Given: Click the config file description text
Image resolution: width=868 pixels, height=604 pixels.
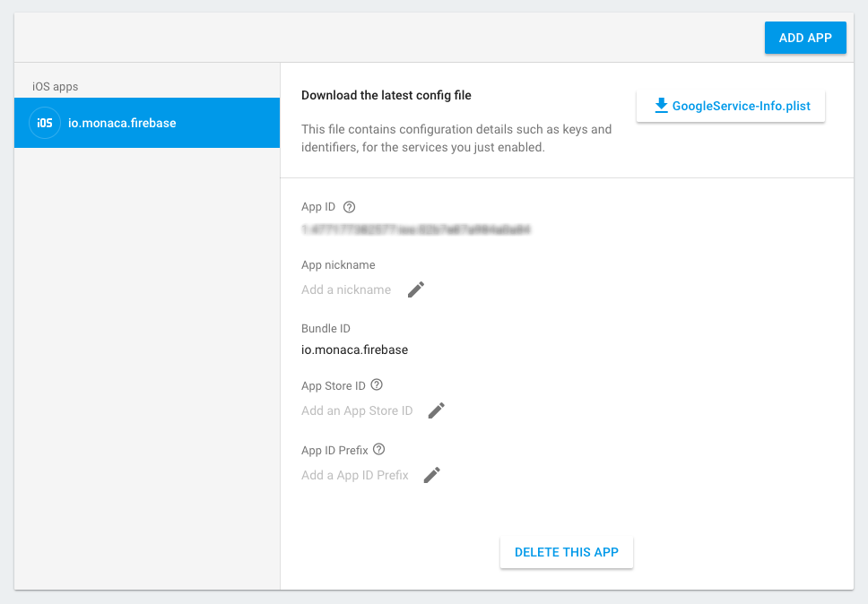Looking at the screenshot, I should [x=456, y=138].
